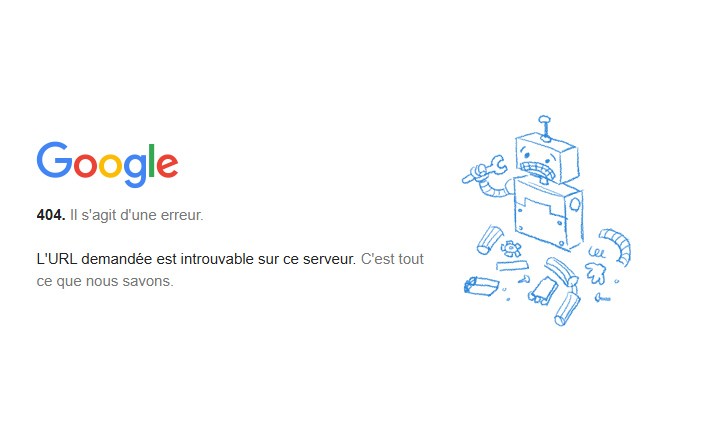Click the green letter l in the Google logo
The height and width of the screenshot is (425, 709).
[x=152, y=161]
